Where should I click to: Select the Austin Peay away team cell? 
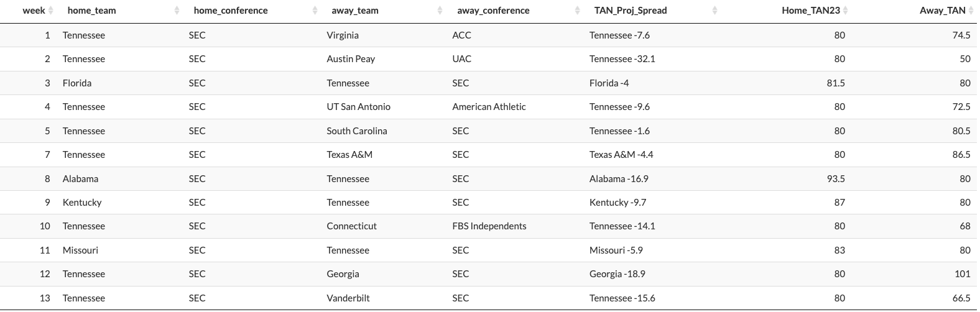[351, 59]
